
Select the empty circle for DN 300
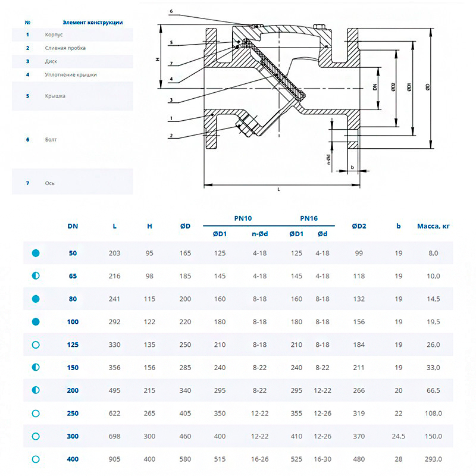36,436
